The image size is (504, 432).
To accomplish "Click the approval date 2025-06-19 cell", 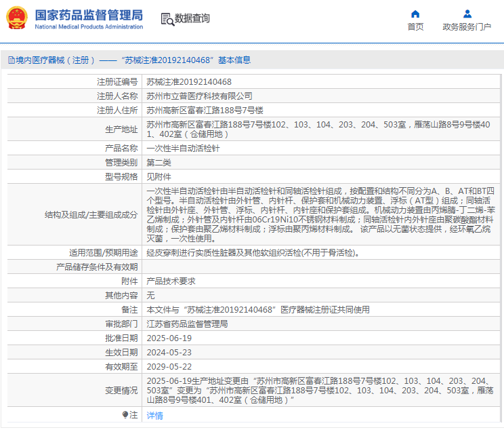I will point(169,338).
